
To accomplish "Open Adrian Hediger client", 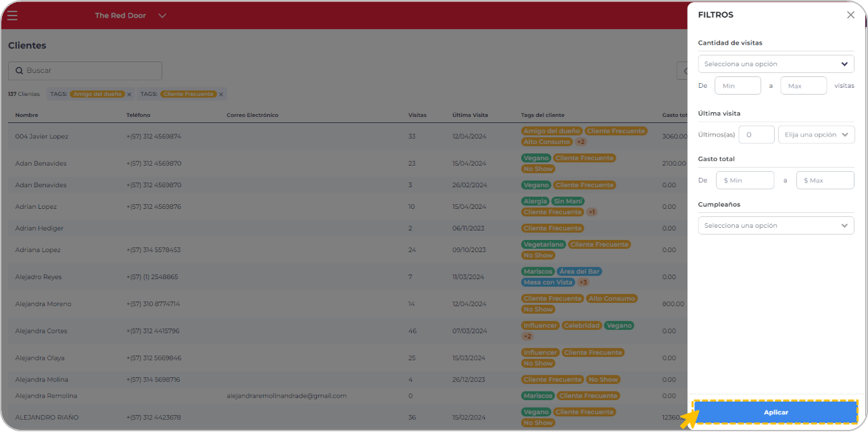I will 39,228.
